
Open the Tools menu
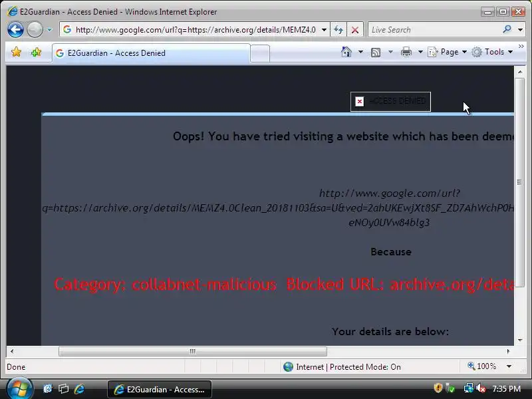pyautogui.click(x=492, y=52)
